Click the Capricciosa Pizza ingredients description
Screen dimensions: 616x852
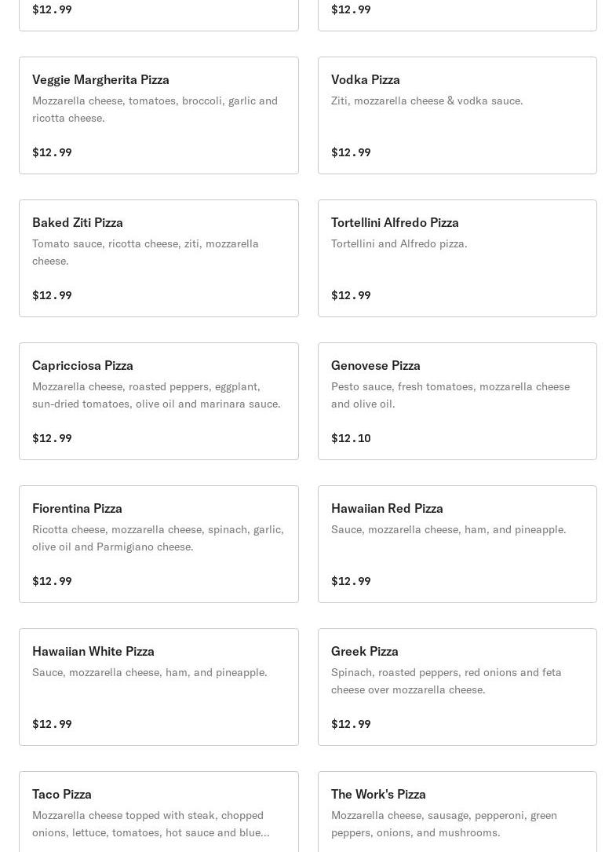pyautogui.click(x=156, y=395)
